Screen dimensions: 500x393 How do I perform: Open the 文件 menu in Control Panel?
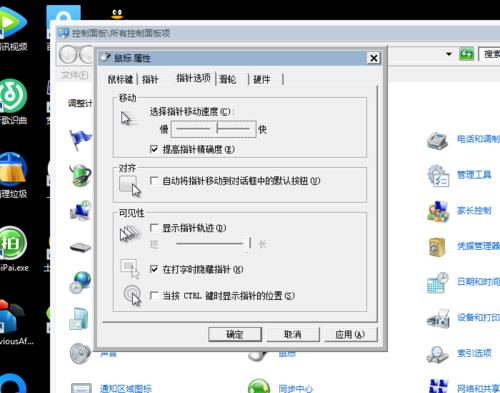click(x=75, y=75)
